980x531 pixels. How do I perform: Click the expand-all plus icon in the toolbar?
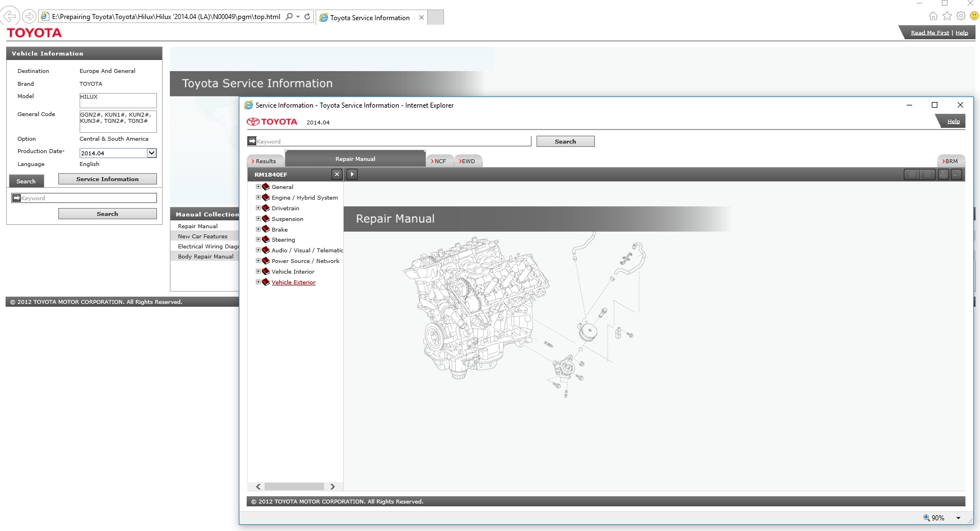[912, 174]
